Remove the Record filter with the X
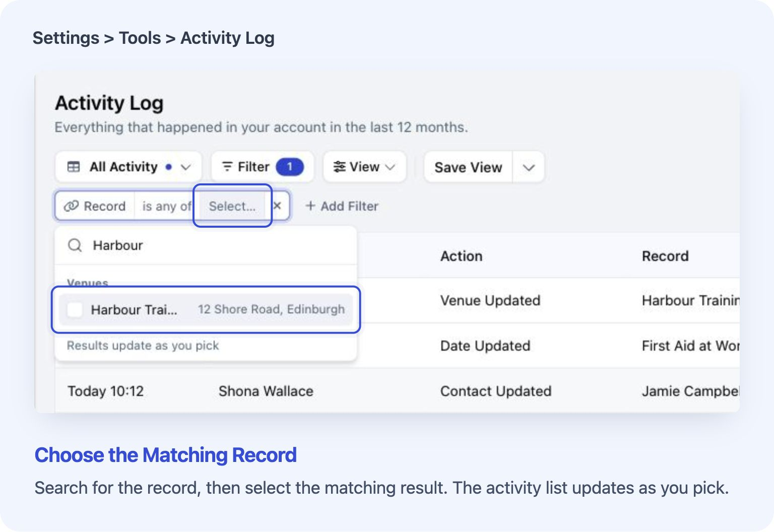This screenshot has height=532, width=774. 277,206
